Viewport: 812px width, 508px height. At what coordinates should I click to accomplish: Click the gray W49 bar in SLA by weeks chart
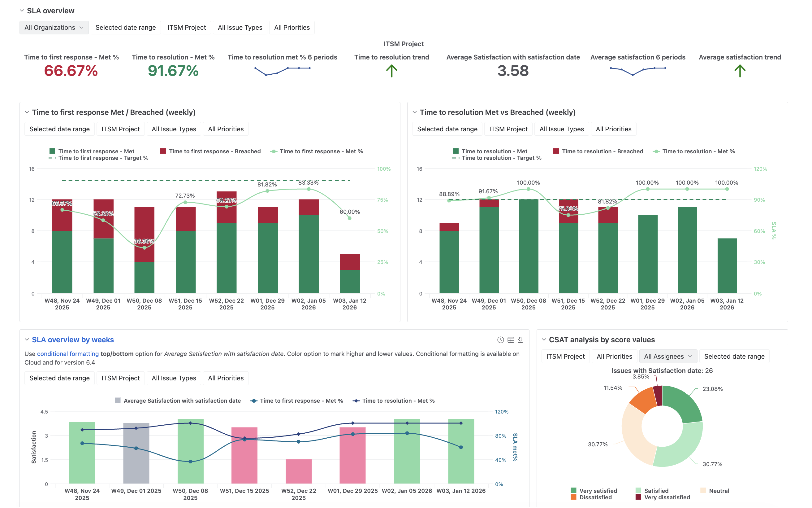pos(136,453)
